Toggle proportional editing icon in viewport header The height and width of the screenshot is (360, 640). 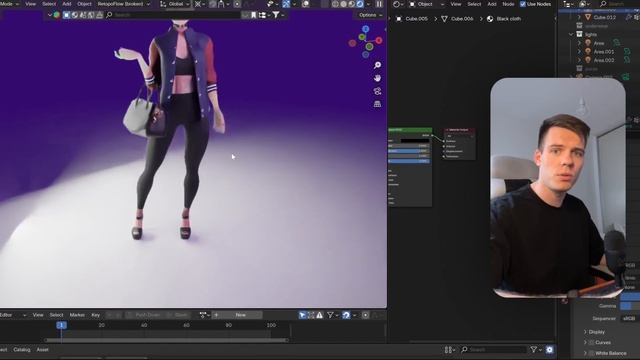237,4
